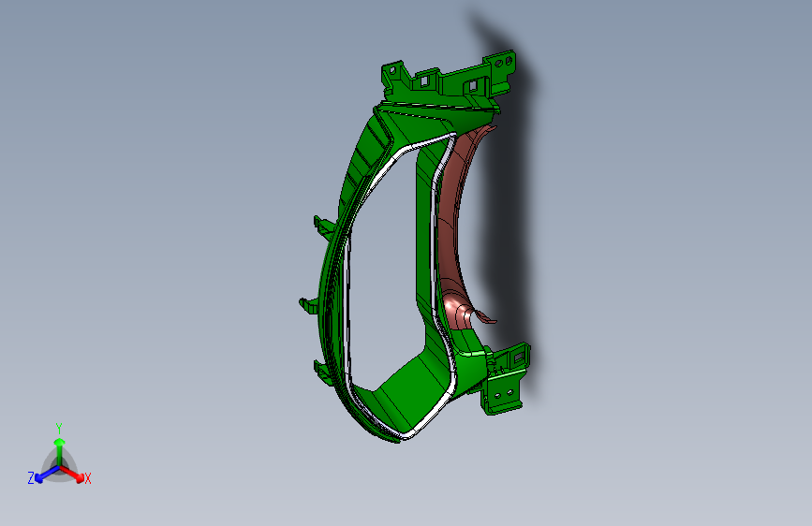Screen dimensions: 812x526
Task: Click the red X axis of the orientation triad
Action: point(73,474)
